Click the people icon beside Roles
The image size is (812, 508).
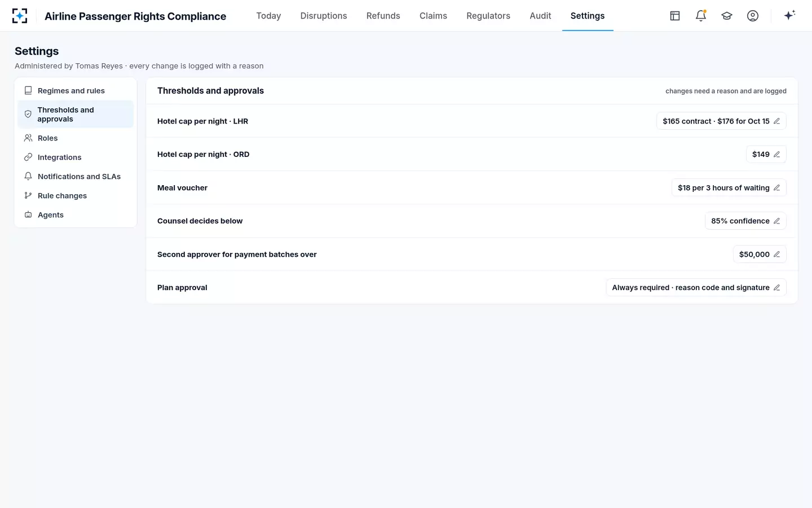tap(28, 138)
